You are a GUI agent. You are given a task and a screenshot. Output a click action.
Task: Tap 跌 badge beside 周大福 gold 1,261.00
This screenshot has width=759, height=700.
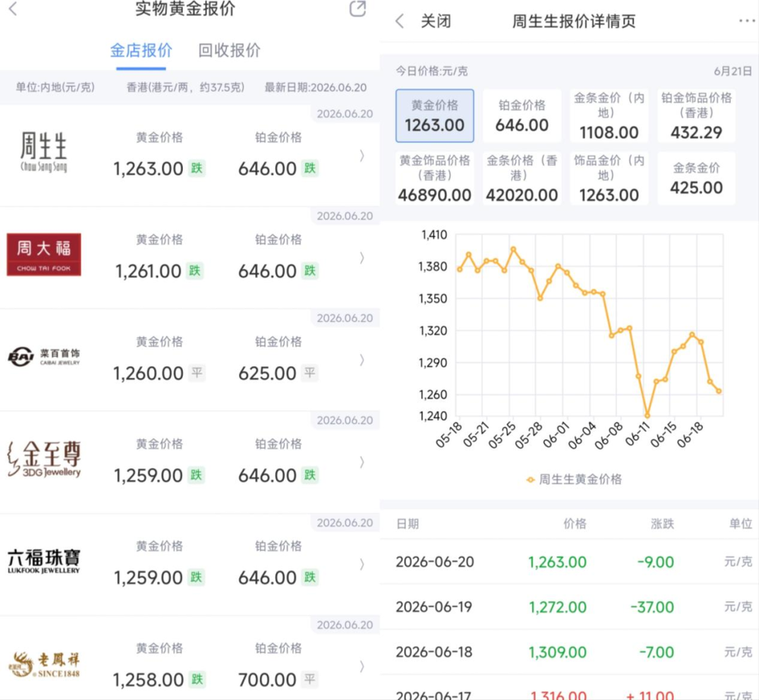194,270
